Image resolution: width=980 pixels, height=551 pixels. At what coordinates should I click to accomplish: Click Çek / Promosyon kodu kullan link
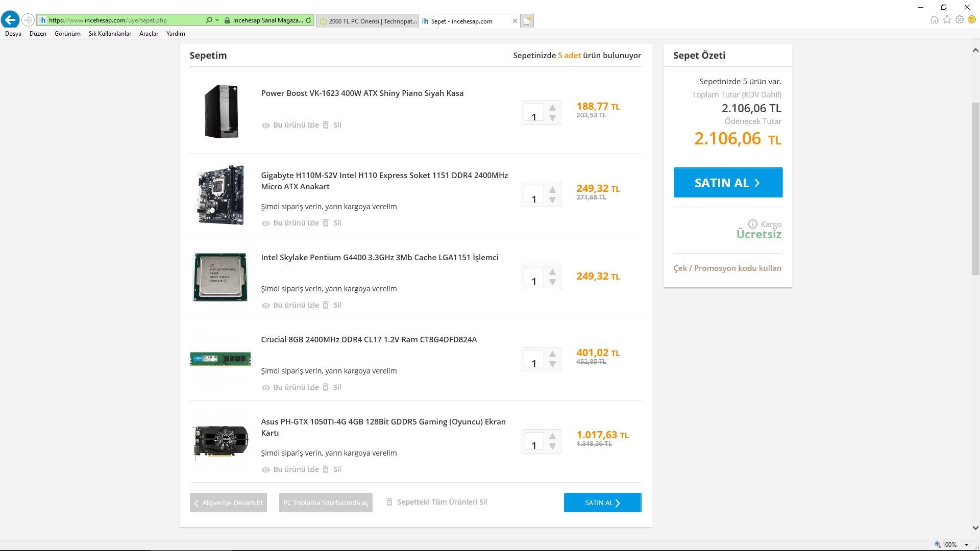click(727, 268)
